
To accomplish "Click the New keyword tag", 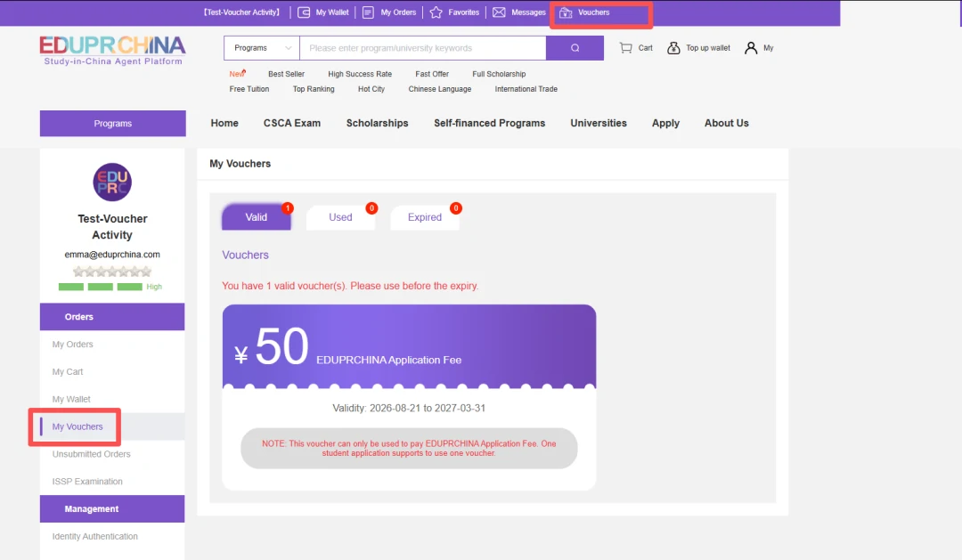I will (238, 74).
